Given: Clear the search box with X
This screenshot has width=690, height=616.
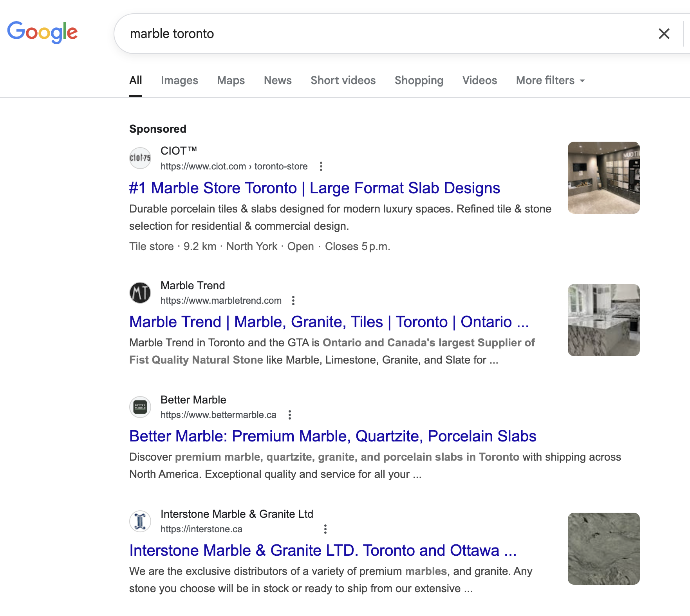Looking at the screenshot, I should (664, 34).
